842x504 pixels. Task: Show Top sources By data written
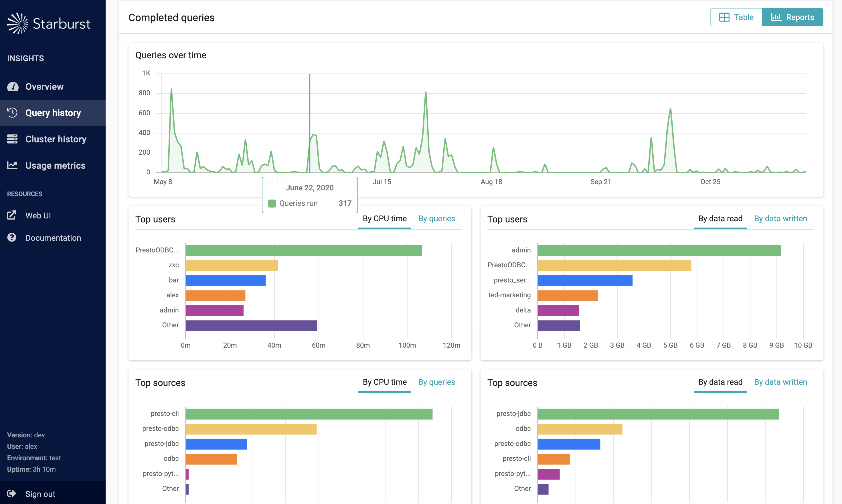[x=780, y=382]
